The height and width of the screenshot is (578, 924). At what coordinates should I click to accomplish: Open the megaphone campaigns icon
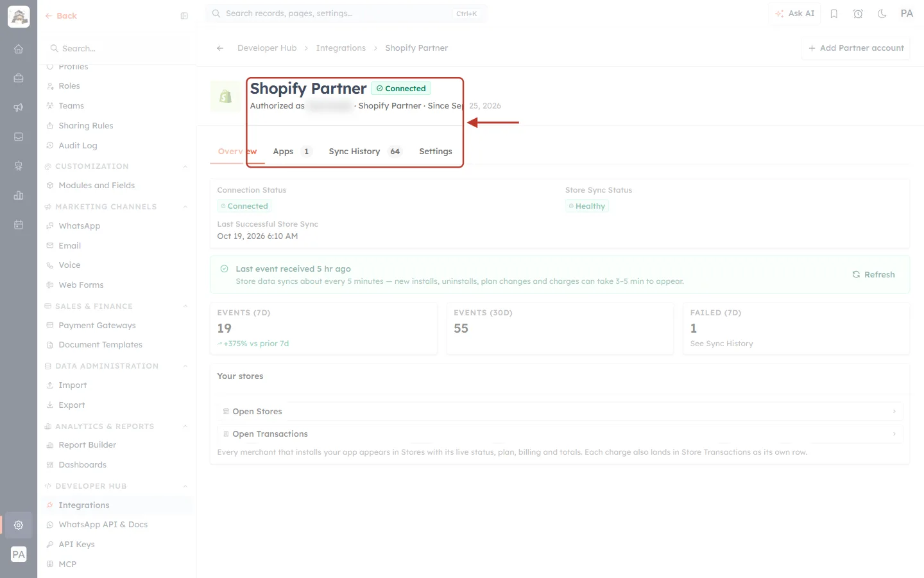click(x=19, y=107)
